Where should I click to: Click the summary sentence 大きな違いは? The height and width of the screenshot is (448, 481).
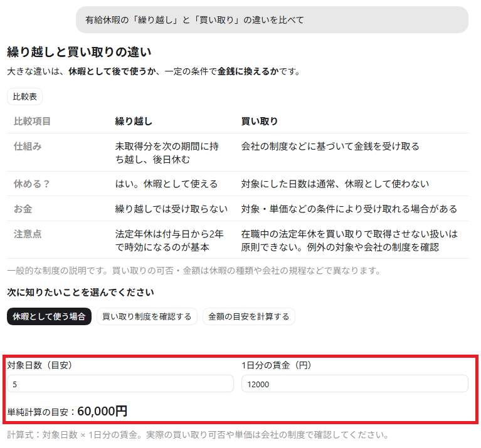154,71
